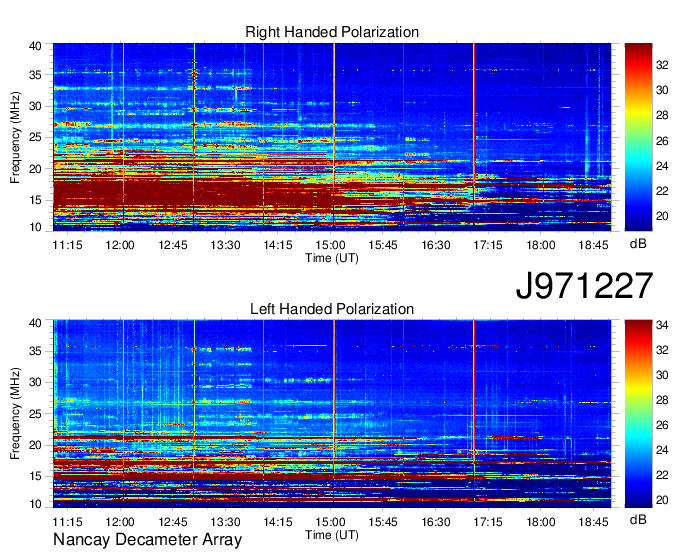Click the 28 tick on the Left Handed colorbar

pyautogui.click(x=662, y=400)
